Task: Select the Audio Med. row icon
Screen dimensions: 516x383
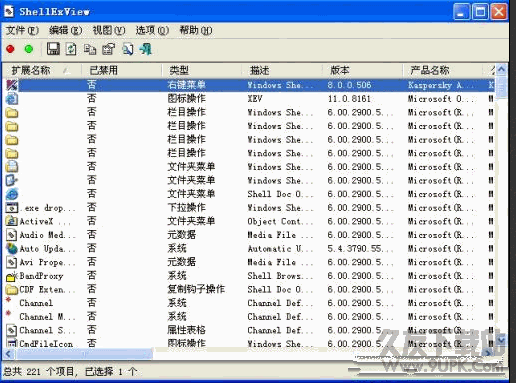Action: pyautogui.click(x=12, y=235)
